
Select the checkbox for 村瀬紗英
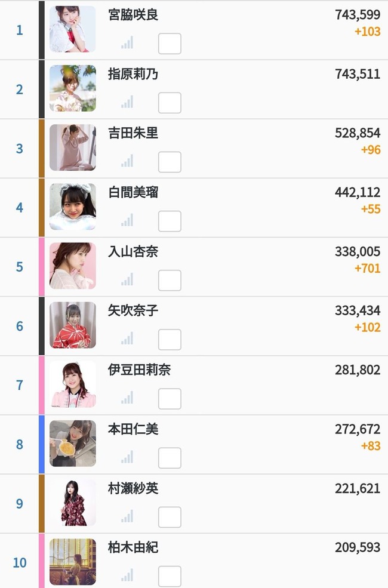click(170, 517)
